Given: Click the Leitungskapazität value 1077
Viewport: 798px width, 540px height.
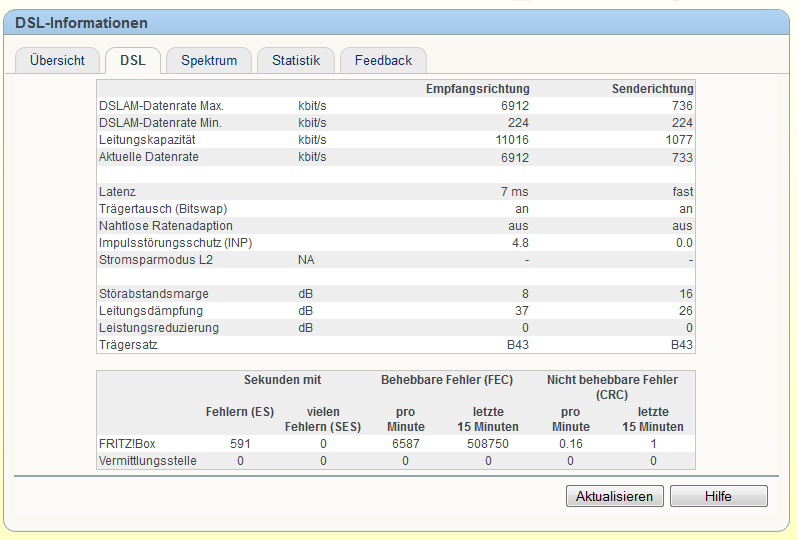Looking at the screenshot, I should pos(679,140).
